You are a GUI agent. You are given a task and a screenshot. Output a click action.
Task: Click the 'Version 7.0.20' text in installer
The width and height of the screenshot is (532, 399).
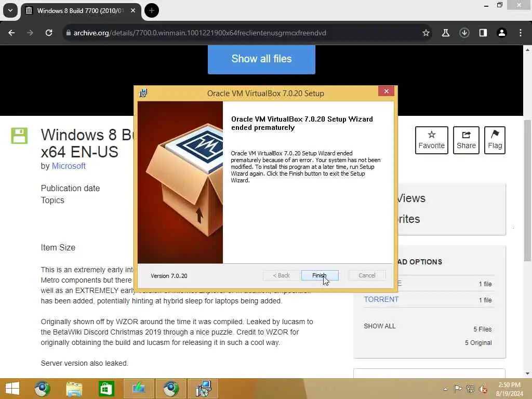click(169, 276)
